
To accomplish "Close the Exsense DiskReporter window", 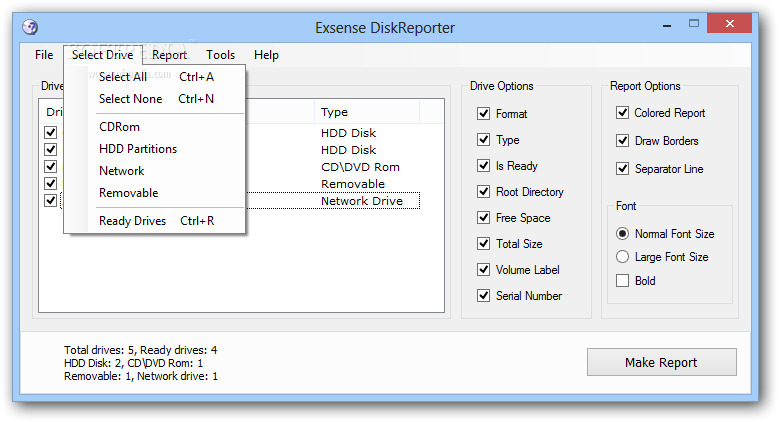I will click(729, 23).
